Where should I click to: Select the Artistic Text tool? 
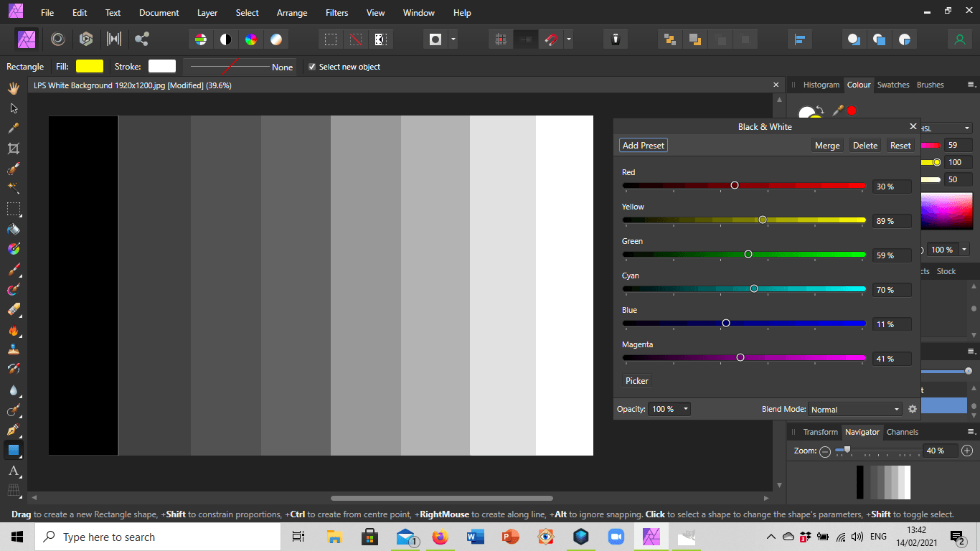click(x=13, y=471)
